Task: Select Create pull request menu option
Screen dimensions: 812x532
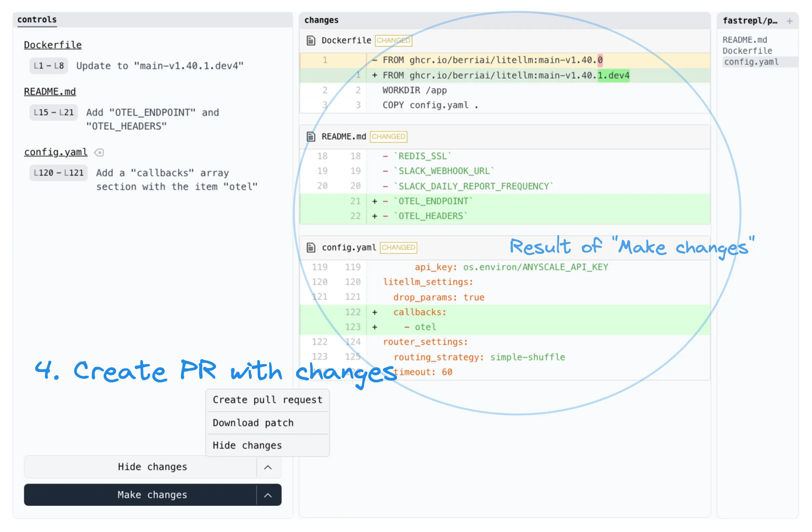Action: tap(267, 400)
